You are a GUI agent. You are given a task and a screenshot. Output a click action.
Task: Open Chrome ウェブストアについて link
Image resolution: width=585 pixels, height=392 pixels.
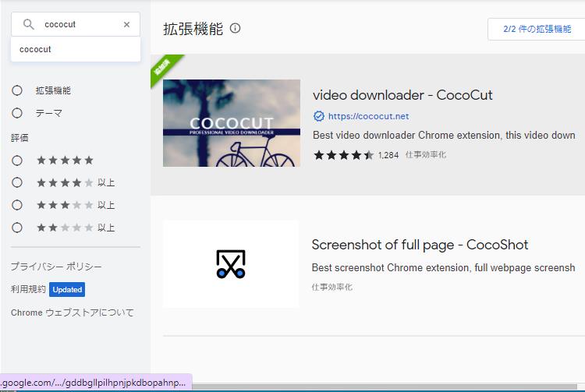(72, 313)
